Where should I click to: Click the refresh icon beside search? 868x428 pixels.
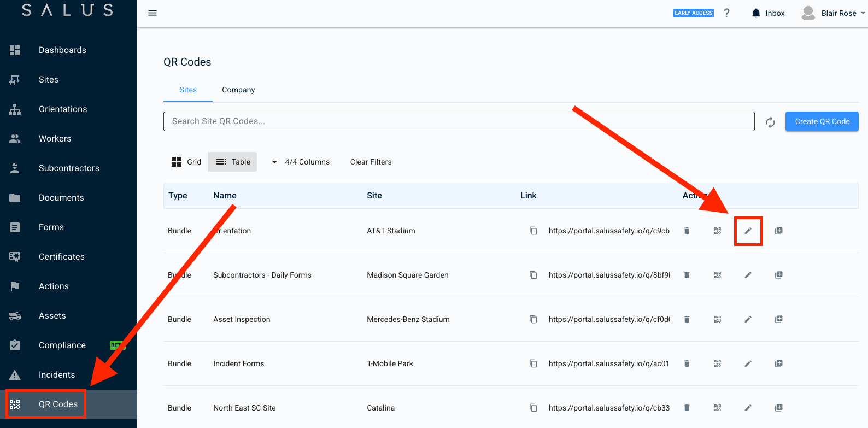pyautogui.click(x=770, y=122)
